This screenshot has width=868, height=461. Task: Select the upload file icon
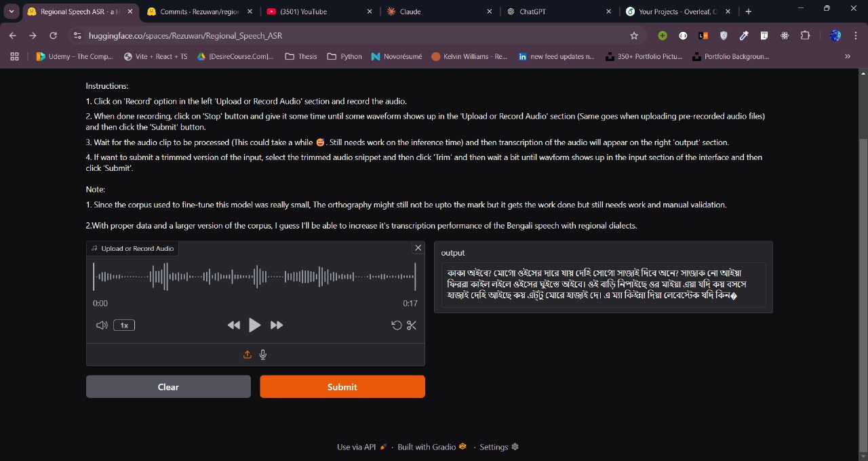(248, 355)
